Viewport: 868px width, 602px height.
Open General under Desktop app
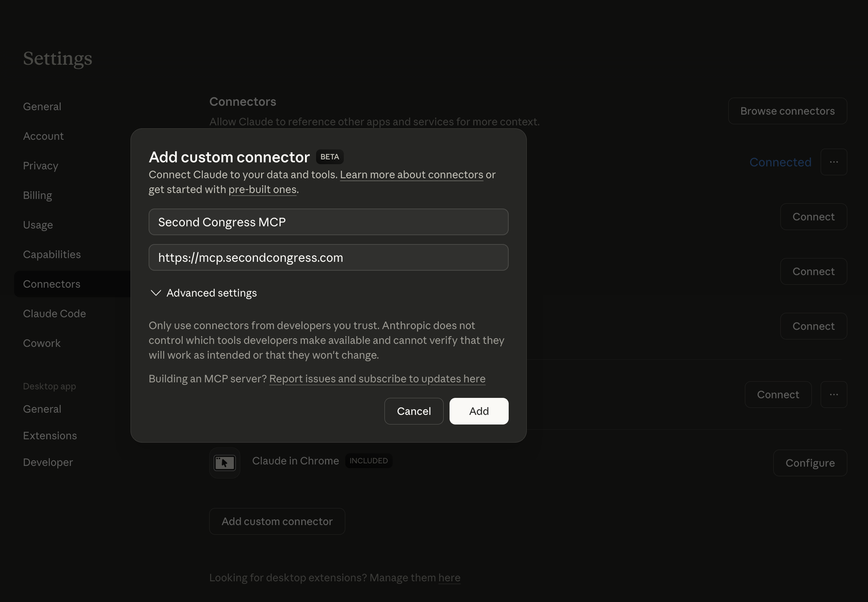(x=42, y=409)
